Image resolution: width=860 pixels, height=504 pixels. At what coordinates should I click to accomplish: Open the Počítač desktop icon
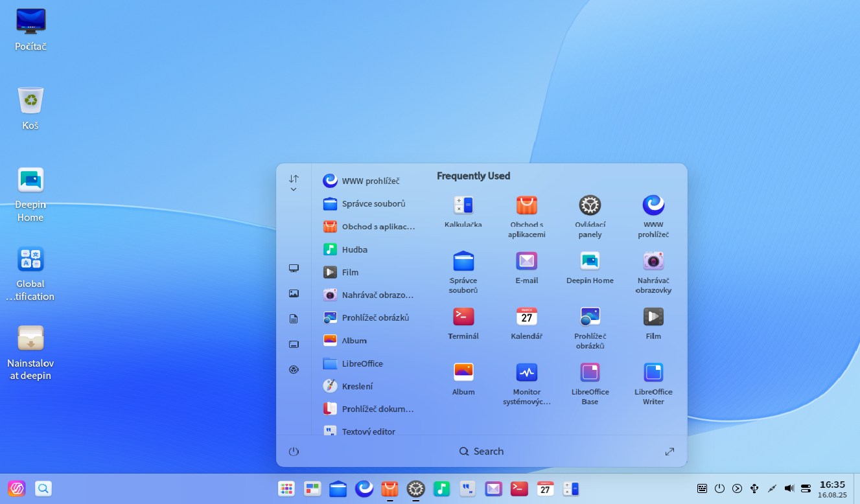(30, 30)
